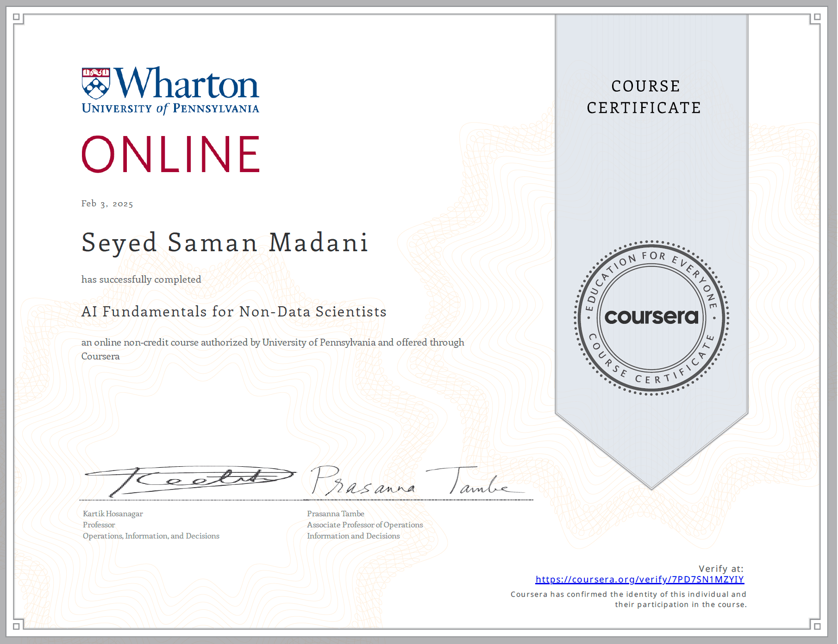Click the 'has successfully completed' text
This screenshot has height=644, width=838.
tap(141, 279)
